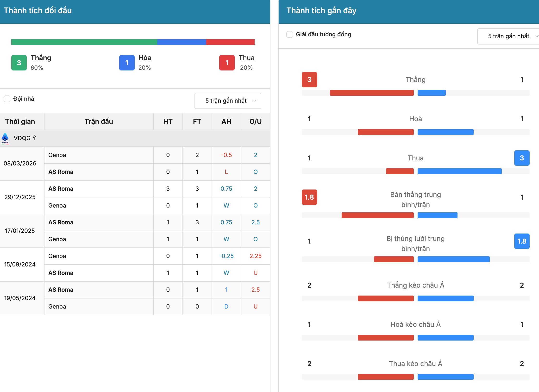The image size is (539, 392).
Task: Click AS Roma in the 29/12/2025 match
Action: click(61, 189)
